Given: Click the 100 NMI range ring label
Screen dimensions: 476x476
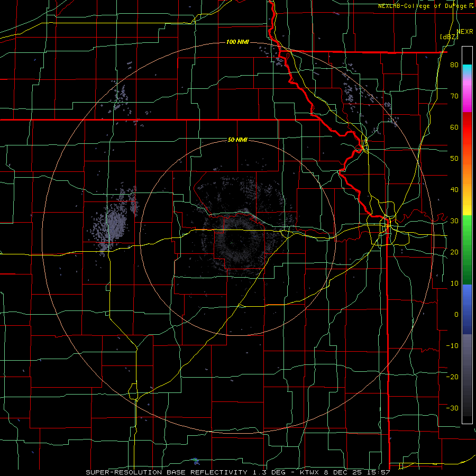Looking at the screenshot, I should (237, 42).
